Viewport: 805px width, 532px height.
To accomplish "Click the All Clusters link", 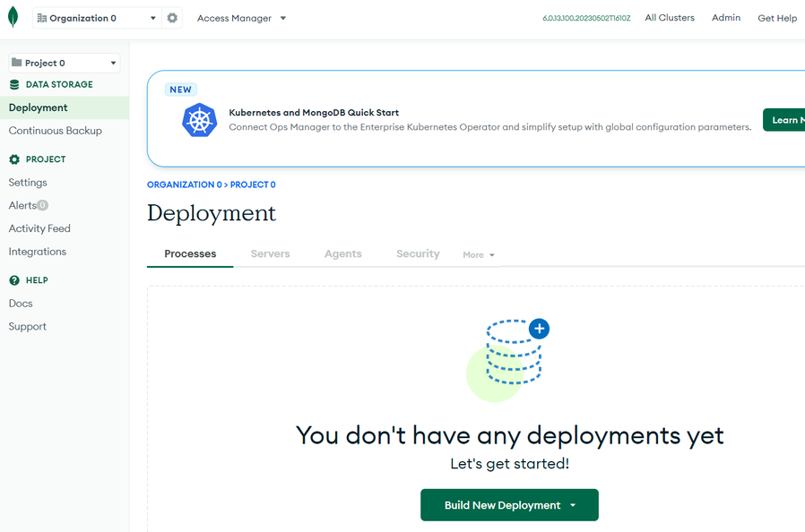I will pos(670,18).
